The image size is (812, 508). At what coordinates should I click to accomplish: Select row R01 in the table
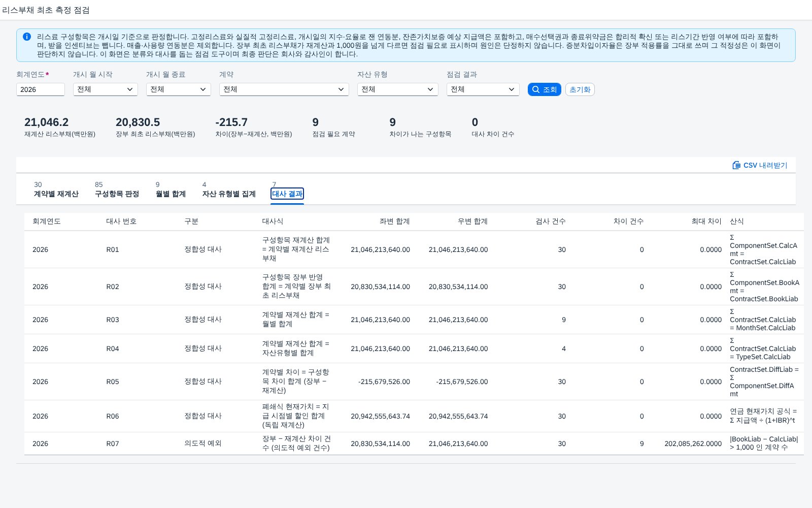coord(414,249)
